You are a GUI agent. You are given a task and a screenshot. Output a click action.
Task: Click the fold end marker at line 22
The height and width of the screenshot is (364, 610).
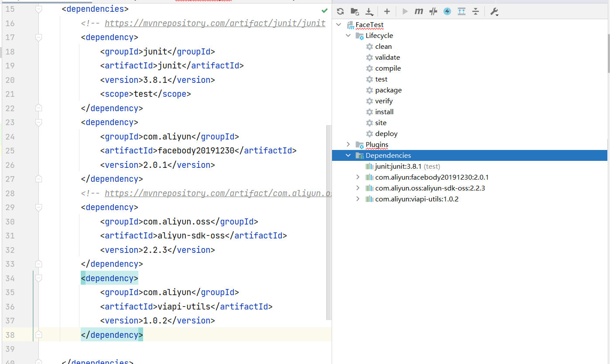click(39, 108)
